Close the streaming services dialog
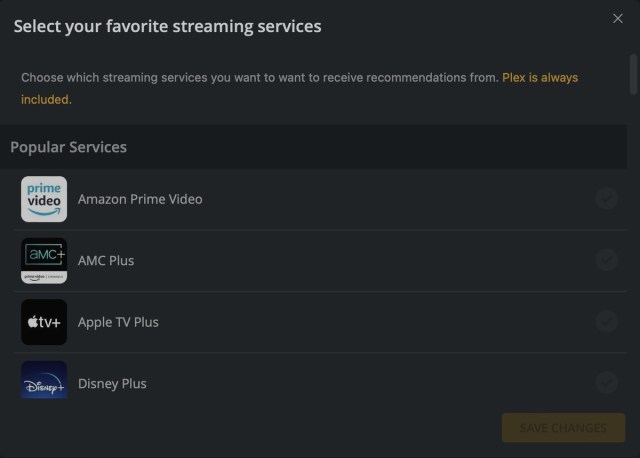Viewport: 640px width, 458px height. 618,18
